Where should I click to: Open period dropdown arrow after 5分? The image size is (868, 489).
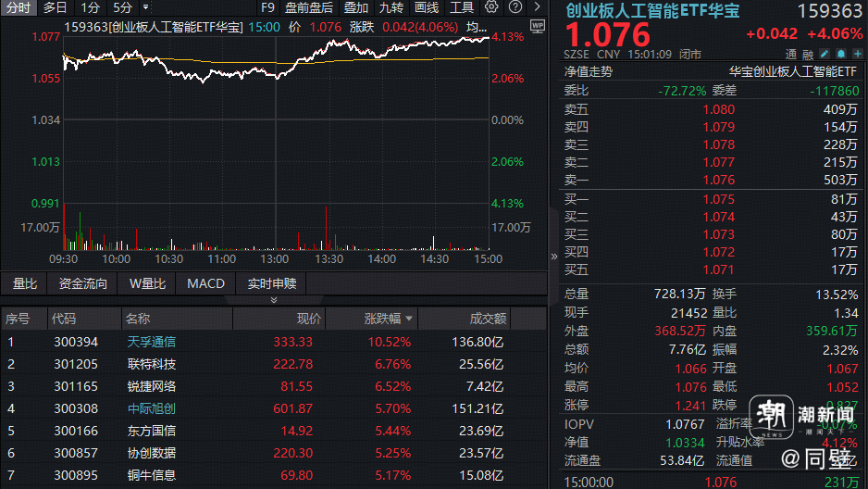[145, 7]
